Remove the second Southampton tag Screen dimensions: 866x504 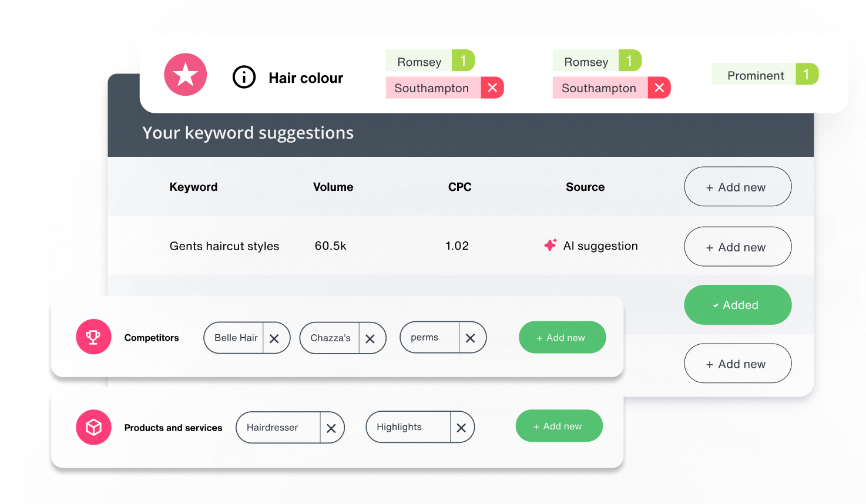[660, 88]
